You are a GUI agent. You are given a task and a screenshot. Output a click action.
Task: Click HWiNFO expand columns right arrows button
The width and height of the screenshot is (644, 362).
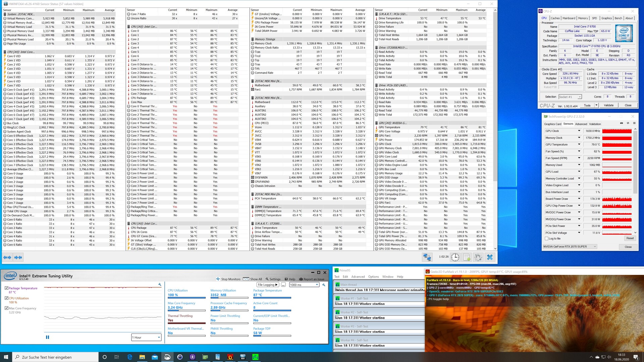pyautogui.click(x=18, y=257)
